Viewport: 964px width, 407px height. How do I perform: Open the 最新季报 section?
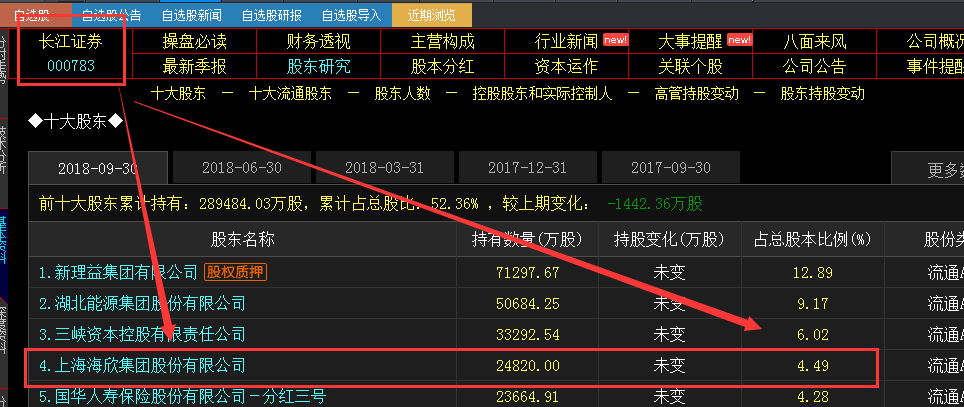tap(194, 66)
